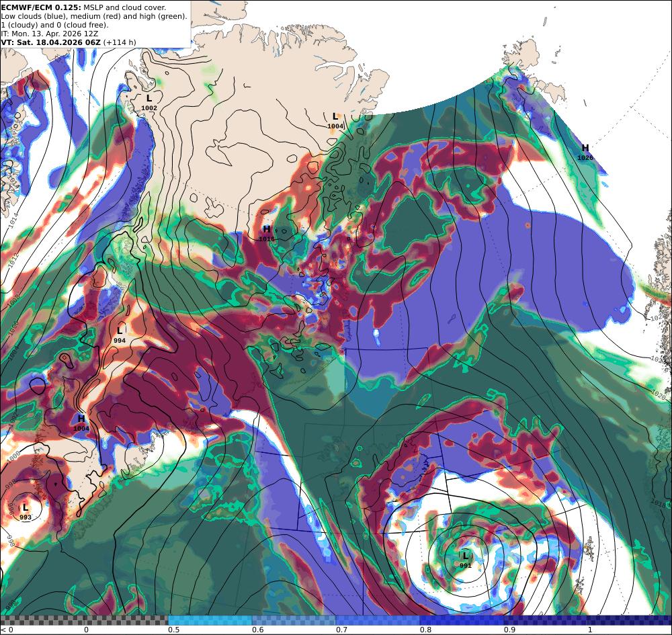This screenshot has width=672, height=635.
Task: Click the '1 (cloudy) and 0 (cloud free).' line
Action: click(54, 25)
